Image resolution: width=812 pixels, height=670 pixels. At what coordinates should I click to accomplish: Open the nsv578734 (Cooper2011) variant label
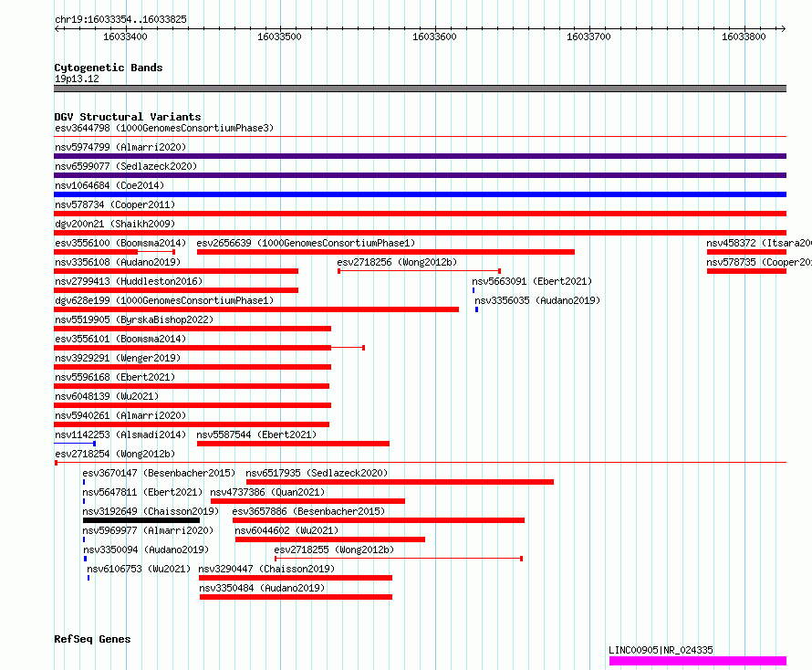click(x=115, y=204)
